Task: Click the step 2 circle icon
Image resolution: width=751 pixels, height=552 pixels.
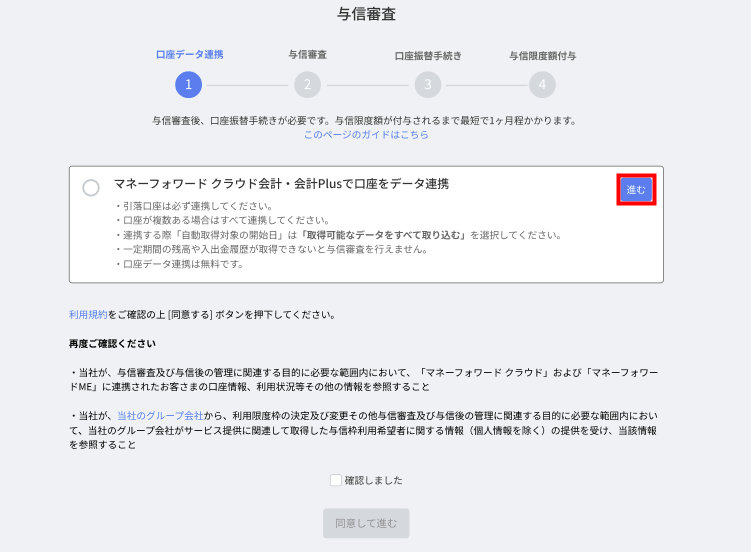Action: tap(307, 85)
